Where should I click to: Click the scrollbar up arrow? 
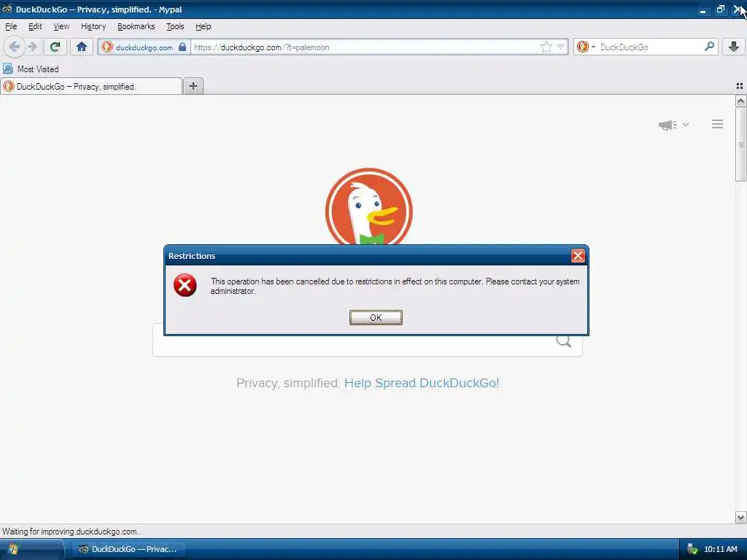click(740, 101)
